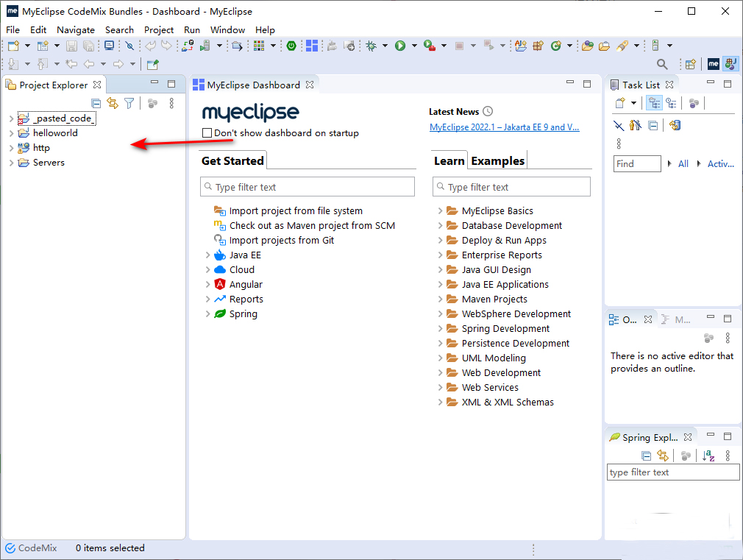The image size is (743, 560).
Task: Toggle Hide Completed Tasks in Task List
Action: [x=619, y=126]
